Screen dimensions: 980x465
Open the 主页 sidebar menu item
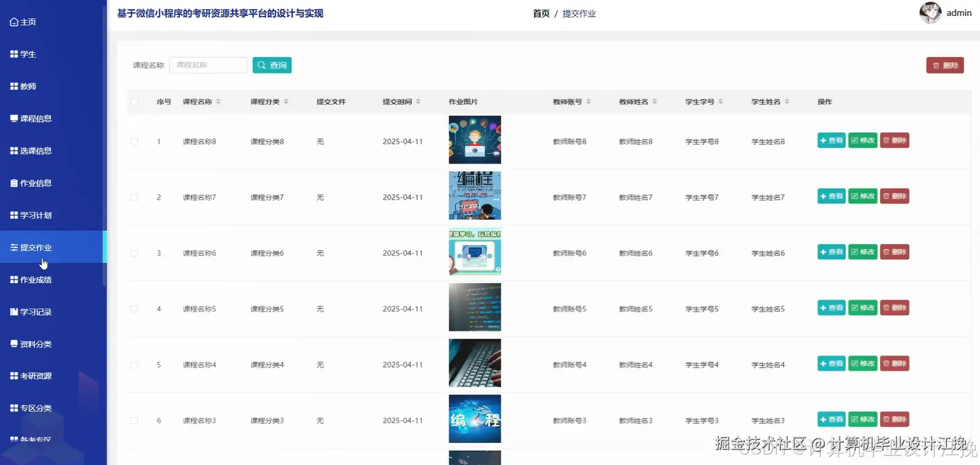[53, 22]
